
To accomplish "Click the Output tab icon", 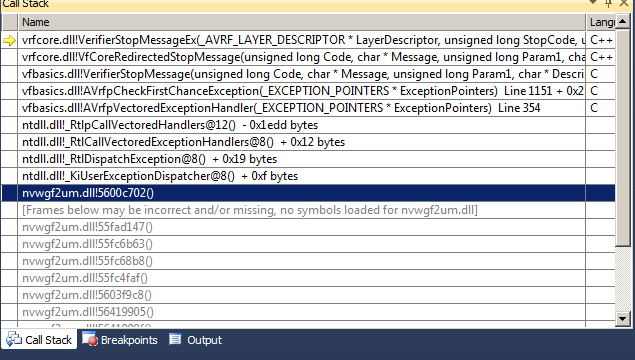I will [175, 339].
